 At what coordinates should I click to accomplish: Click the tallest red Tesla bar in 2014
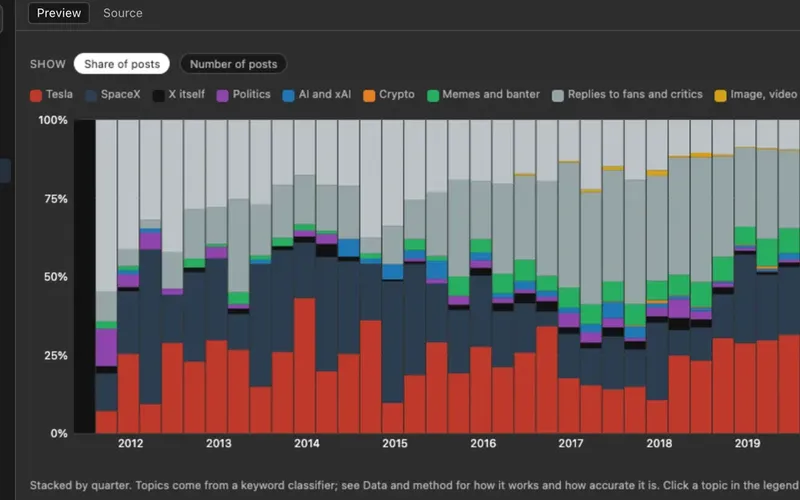[x=305, y=366]
